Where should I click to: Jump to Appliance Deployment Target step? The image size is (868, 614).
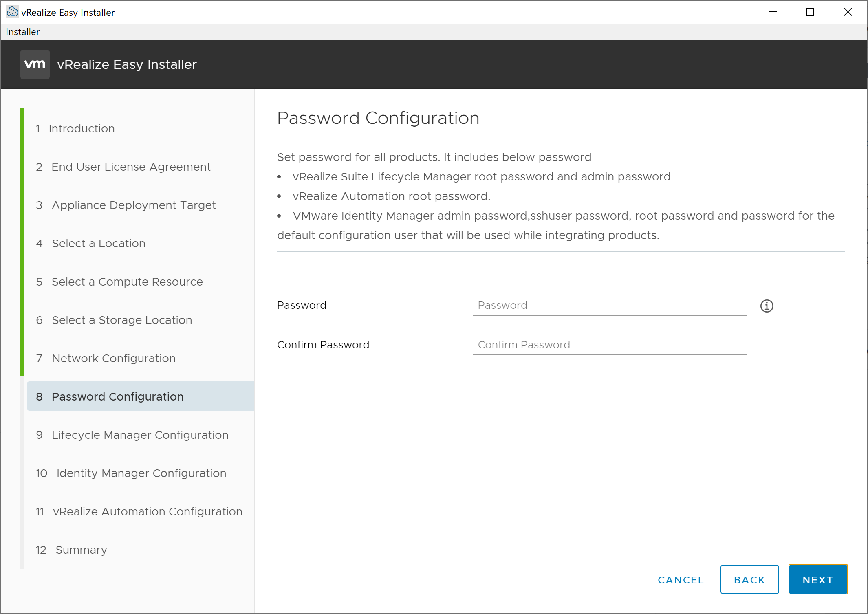tap(134, 205)
